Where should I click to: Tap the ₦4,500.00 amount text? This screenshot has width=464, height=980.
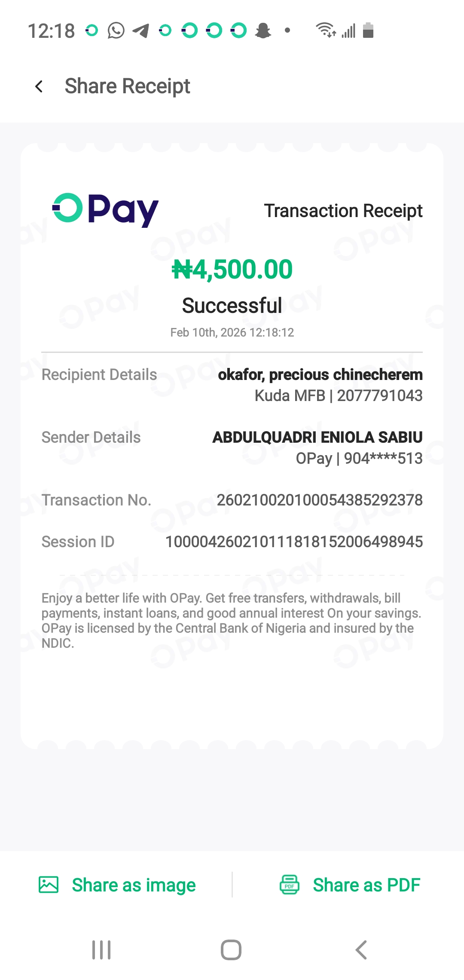232,269
